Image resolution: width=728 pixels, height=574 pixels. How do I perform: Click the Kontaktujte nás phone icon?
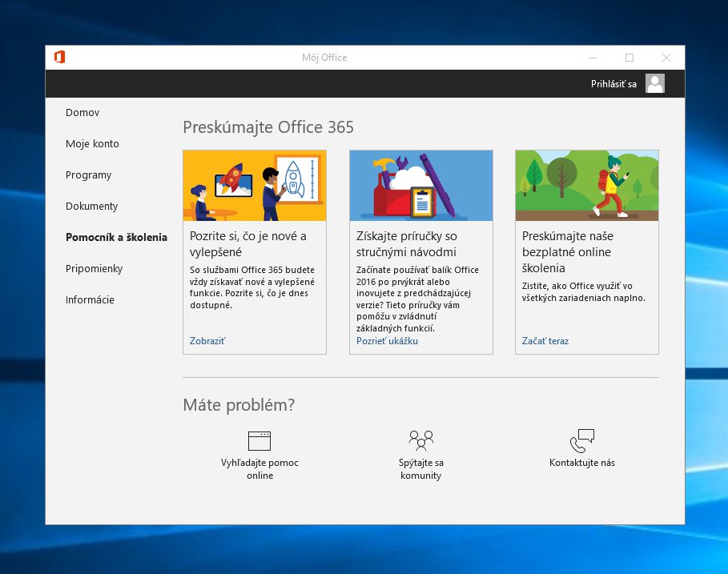pyautogui.click(x=582, y=441)
